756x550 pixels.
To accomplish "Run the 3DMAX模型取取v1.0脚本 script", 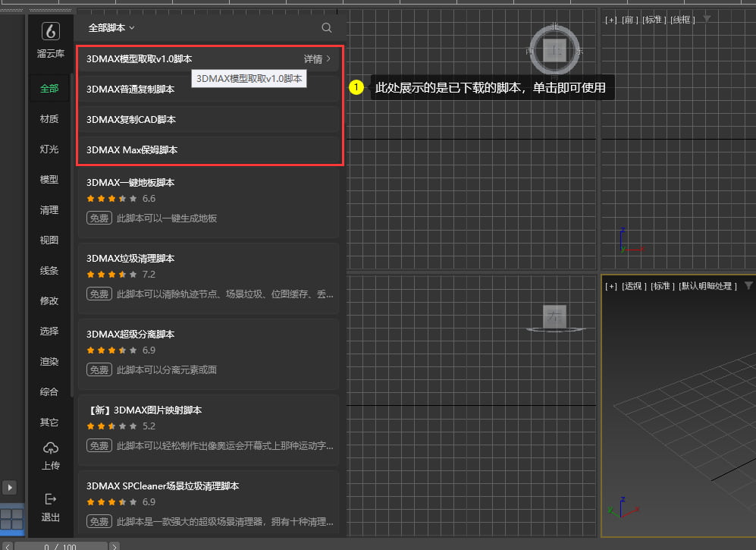I will 209,59.
